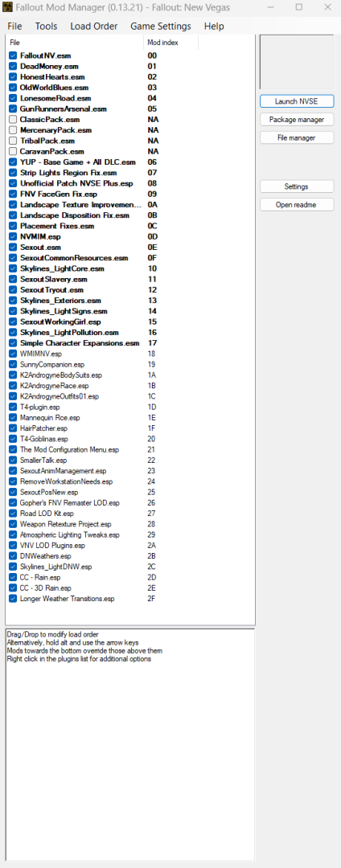Uncheck the FalloutNV.esm checkbox

13,56
